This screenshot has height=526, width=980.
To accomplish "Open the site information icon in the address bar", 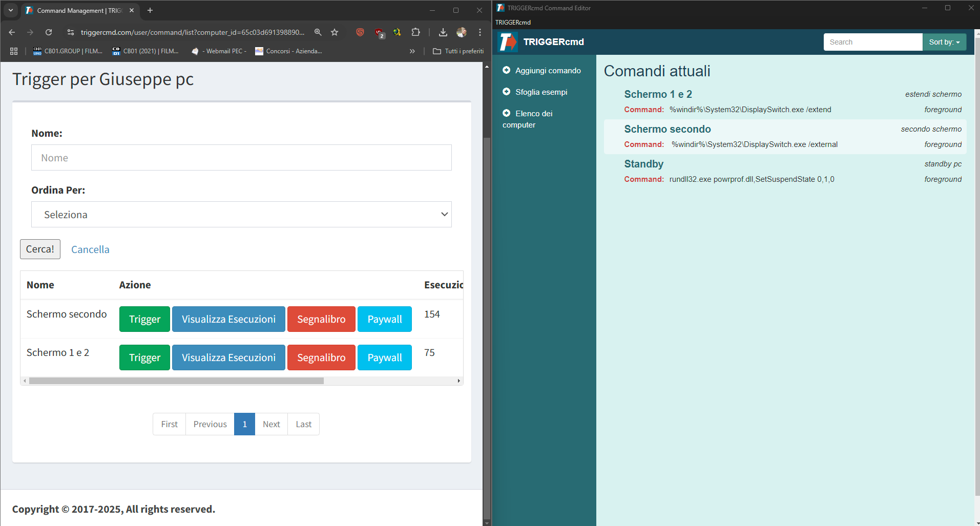I will point(71,32).
